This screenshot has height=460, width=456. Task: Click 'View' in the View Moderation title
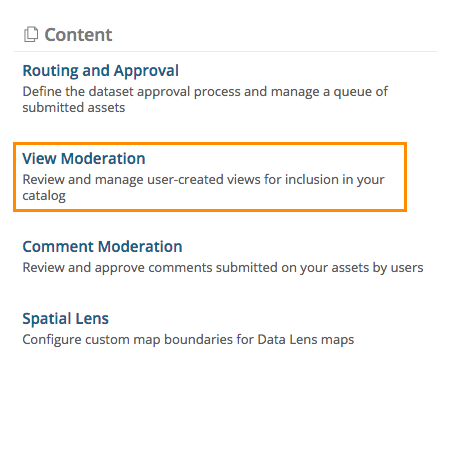click(39, 158)
